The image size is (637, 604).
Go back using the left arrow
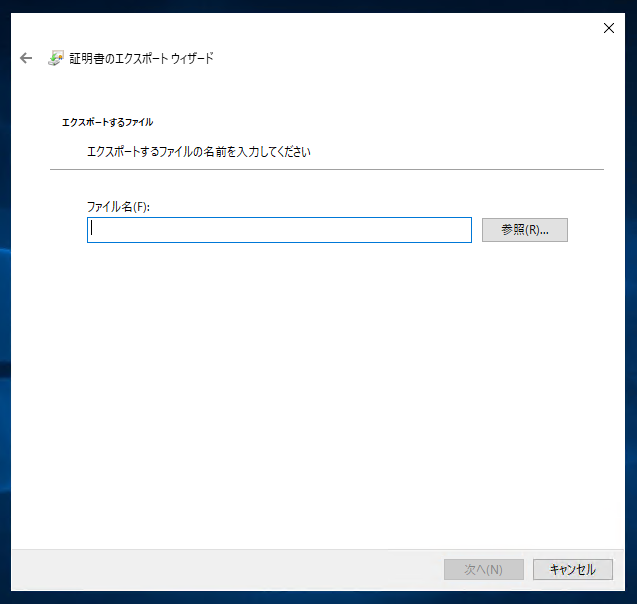tap(26, 58)
